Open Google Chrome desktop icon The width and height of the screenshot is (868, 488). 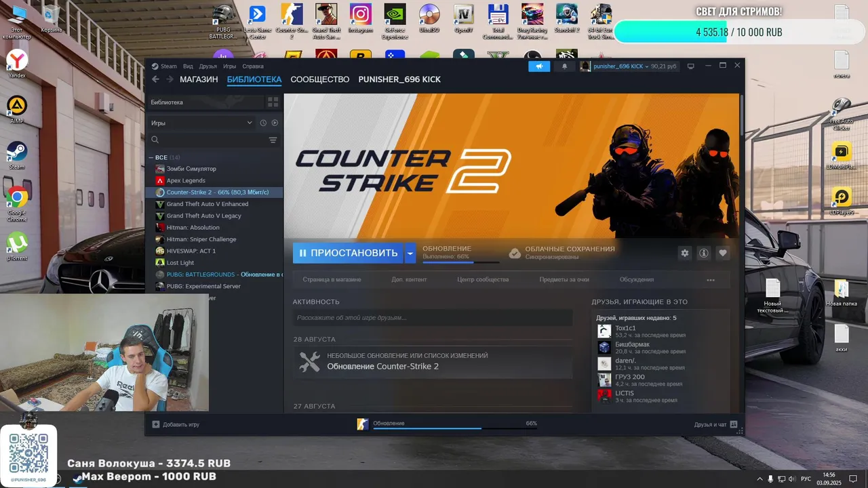pos(17,204)
